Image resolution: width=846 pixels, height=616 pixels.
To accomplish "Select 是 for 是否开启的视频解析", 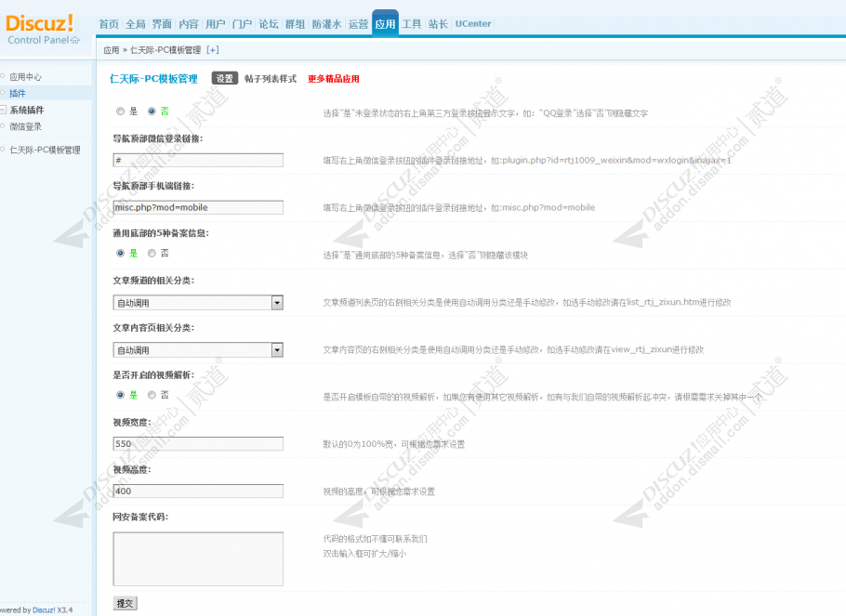I will pos(120,395).
